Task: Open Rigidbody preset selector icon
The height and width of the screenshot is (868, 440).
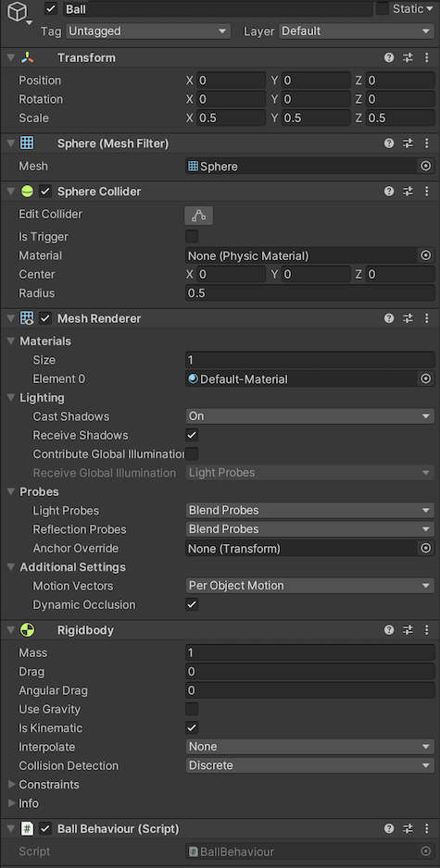Action: (408, 630)
